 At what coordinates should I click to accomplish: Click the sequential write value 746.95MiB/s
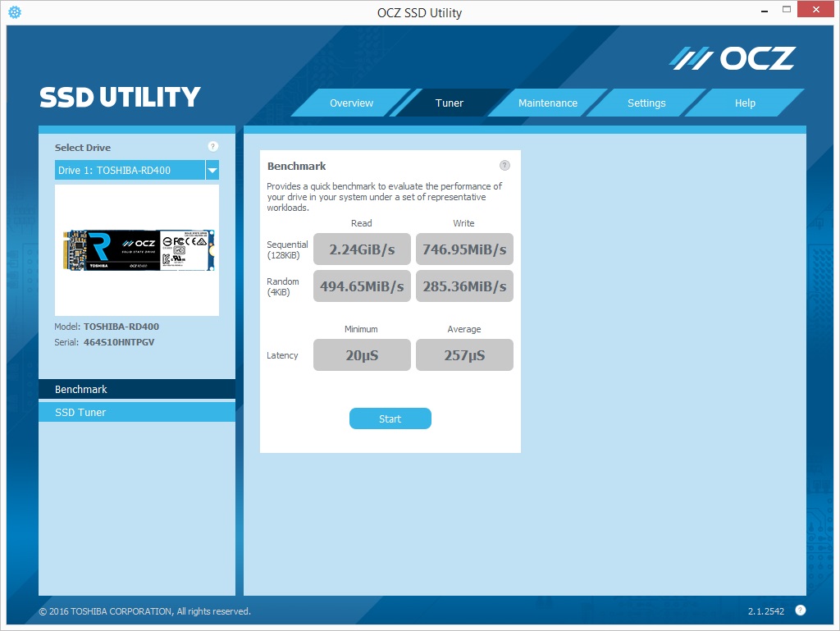tap(464, 249)
